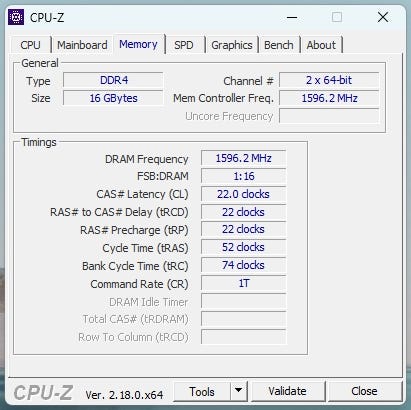The image size is (411, 410).
Task: Show the About tab
Action: pos(321,45)
